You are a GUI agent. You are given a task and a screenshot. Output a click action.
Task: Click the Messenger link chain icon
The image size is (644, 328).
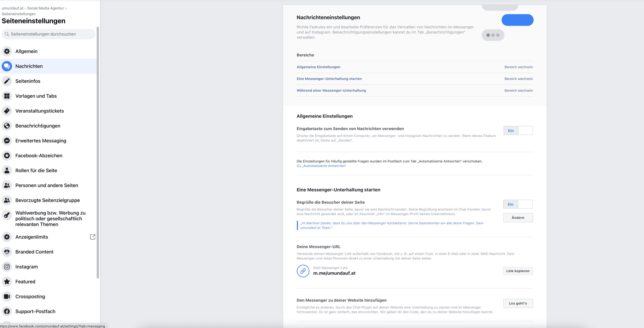(303, 271)
